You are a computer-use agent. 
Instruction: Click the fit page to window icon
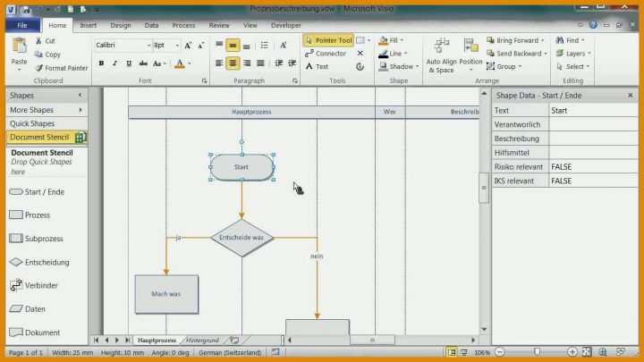pos(587,352)
